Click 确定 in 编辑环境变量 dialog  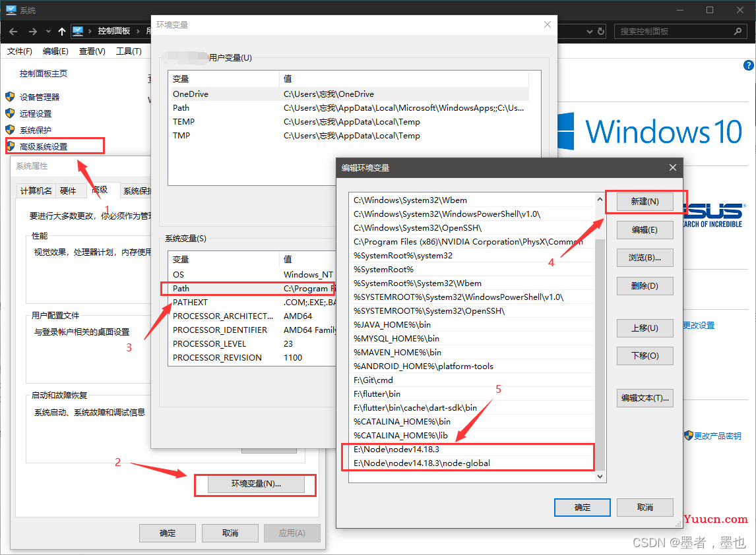(x=583, y=508)
